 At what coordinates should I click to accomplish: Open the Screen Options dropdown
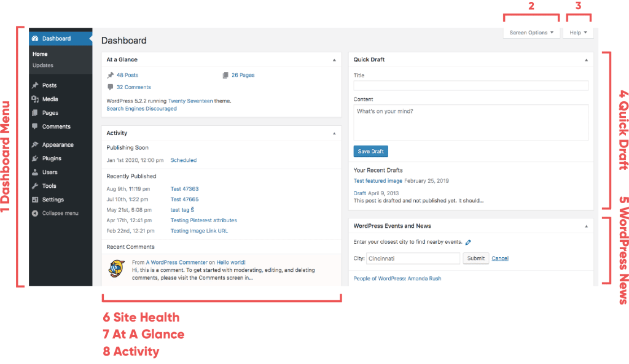pyautogui.click(x=531, y=32)
